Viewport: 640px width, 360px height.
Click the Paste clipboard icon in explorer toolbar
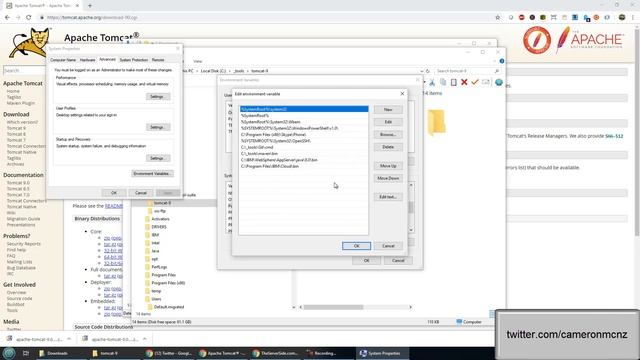pyautogui.click(x=453, y=82)
